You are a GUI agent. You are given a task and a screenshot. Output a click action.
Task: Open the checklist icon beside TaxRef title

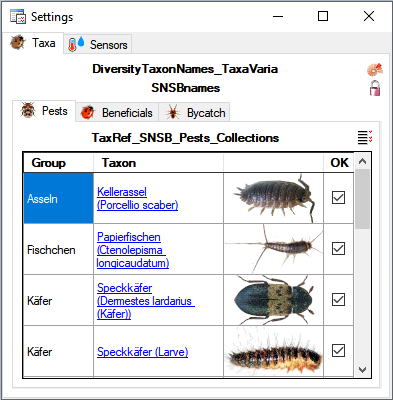click(x=365, y=137)
